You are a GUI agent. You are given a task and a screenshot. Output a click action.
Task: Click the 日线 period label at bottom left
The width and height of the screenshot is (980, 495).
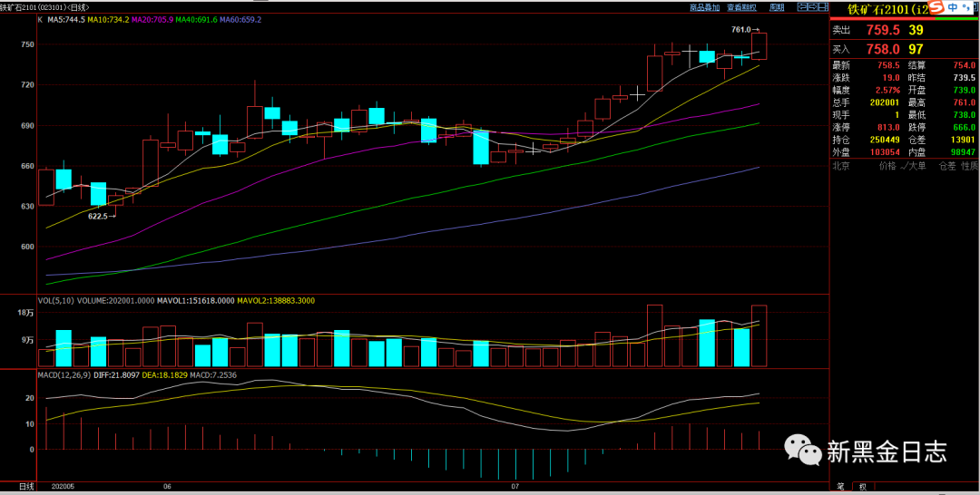[25, 486]
